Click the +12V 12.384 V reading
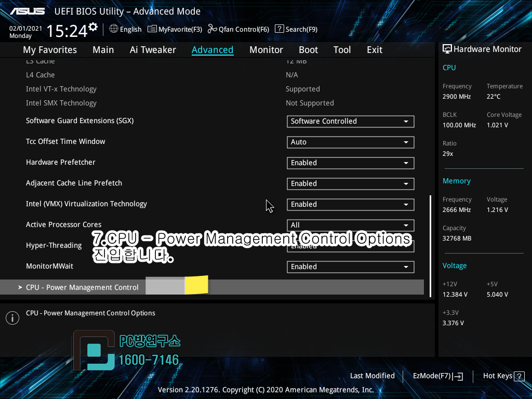The image size is (532, 399). point(455,295)
